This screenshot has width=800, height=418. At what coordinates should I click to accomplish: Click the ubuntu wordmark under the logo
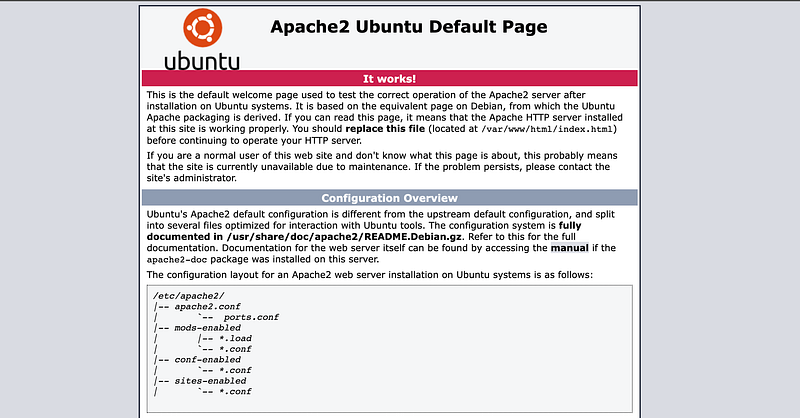coord(202,61)
